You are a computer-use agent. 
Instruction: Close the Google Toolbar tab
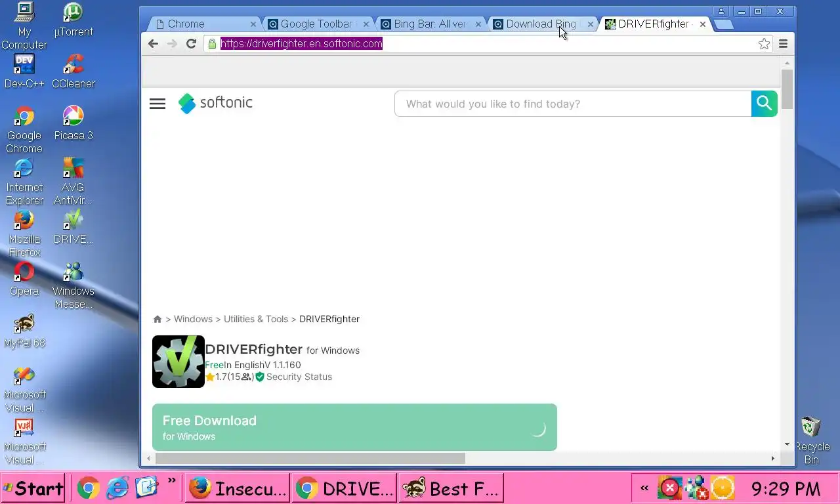coord(366,24)
